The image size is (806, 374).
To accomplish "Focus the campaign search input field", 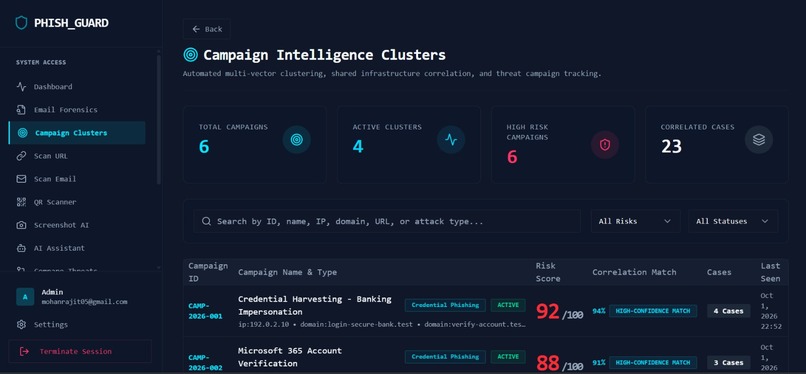I will tap(387, 221).
